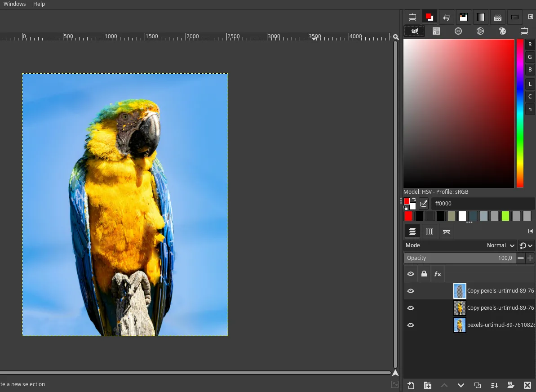Duplicate the selected layer using its icon
The height and width of the screenshot is (392, 536).
[x=477, y=385]
